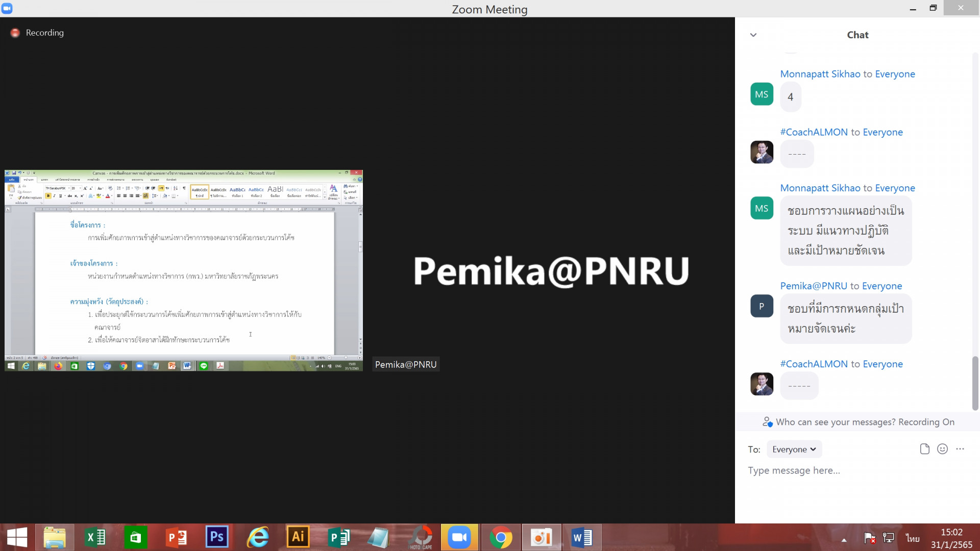Launch Excel from the taskbar
Image resolution: width=980 pixels, height=551 pixels.
(x=95, y=537)
